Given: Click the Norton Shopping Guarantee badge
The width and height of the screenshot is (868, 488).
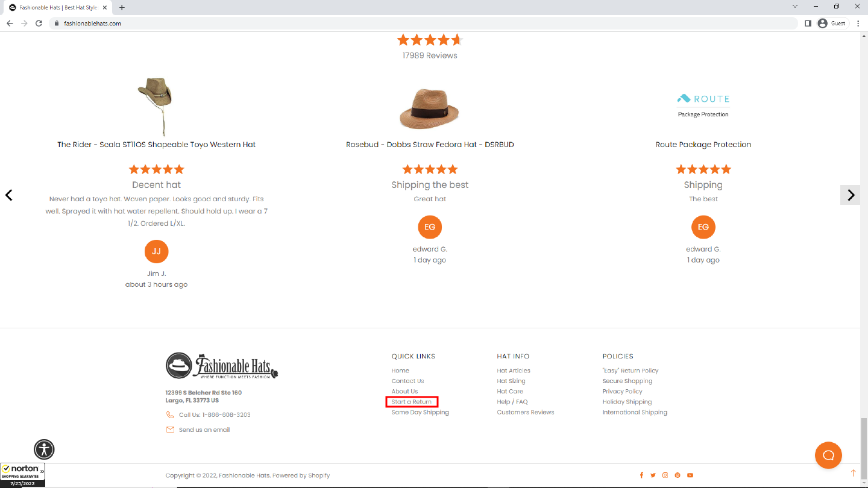Looking at the screenshot, I should point(22,475).
